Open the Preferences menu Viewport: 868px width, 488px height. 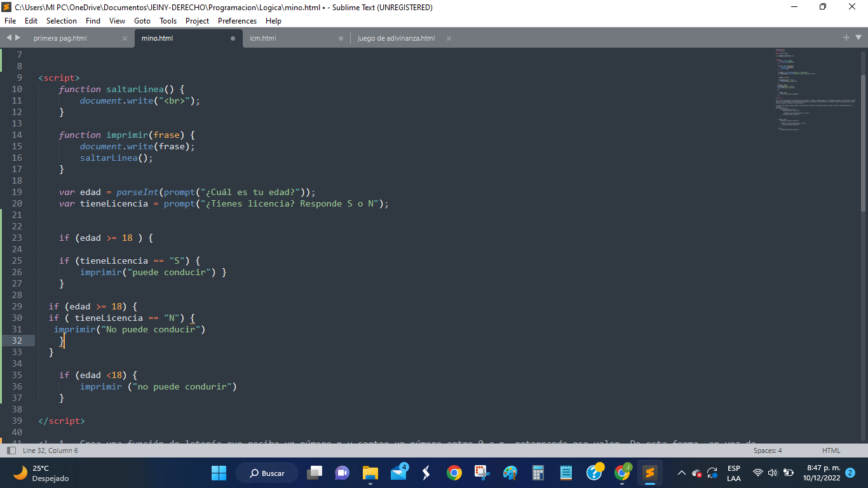pyautogui.click(x=237, y=21)
